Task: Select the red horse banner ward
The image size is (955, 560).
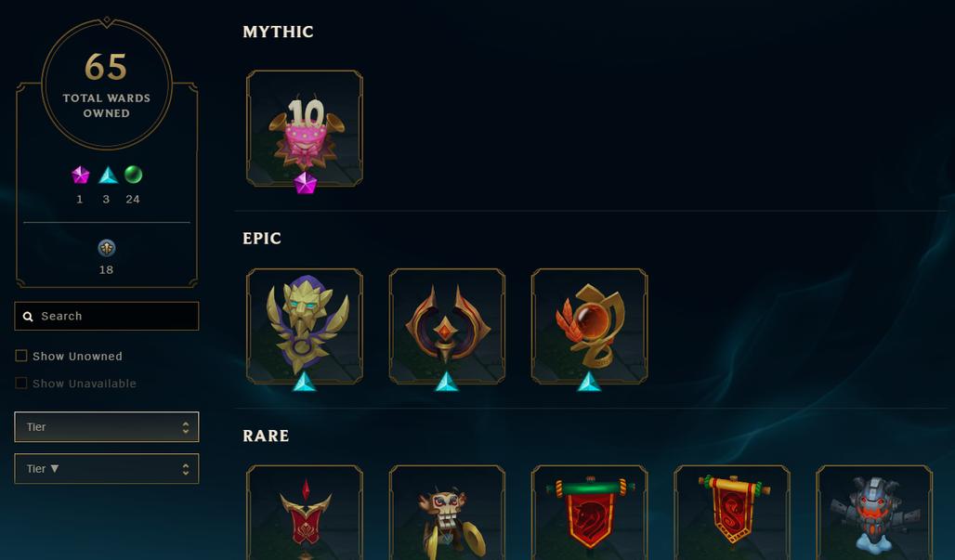Action: click(590, 513)
